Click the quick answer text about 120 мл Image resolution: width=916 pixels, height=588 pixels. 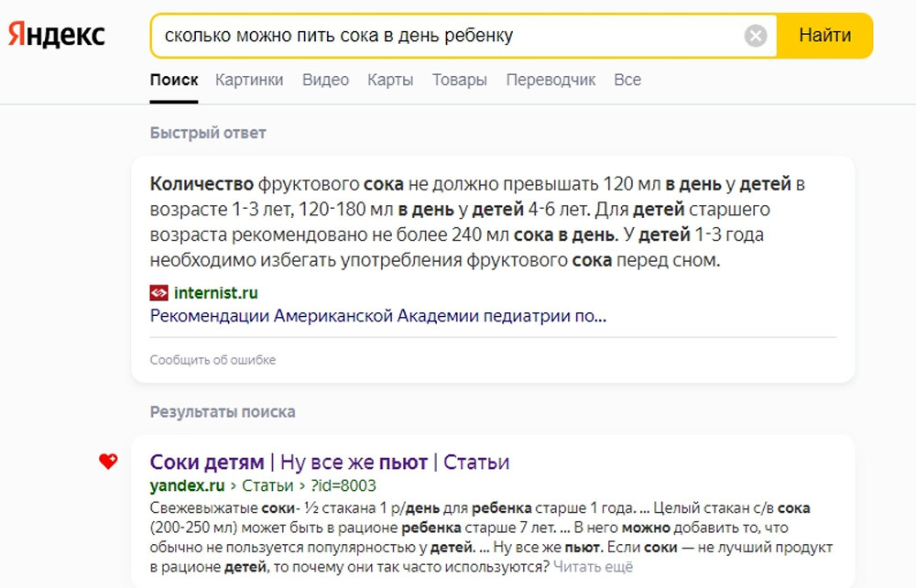click(x=477, y=222)
